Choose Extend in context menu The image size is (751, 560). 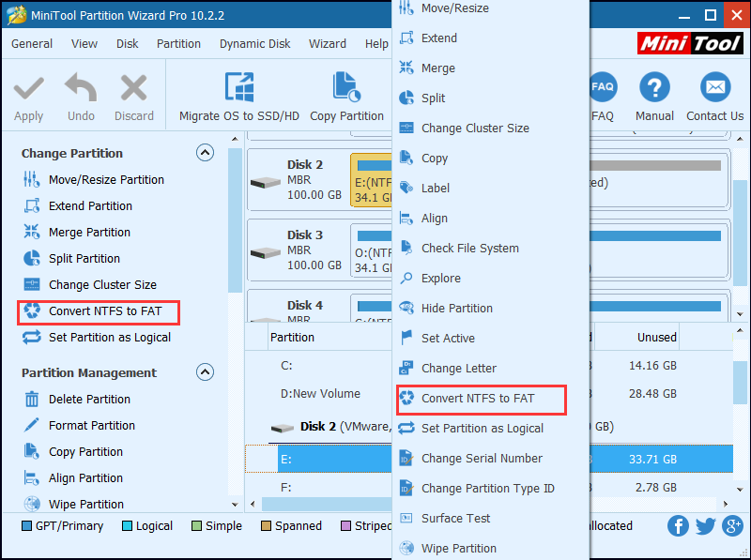pyautogui.click(x=491, y=38)
